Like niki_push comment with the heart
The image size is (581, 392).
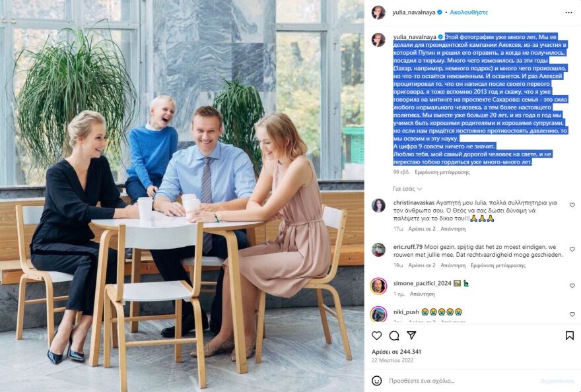pos(572,315)
